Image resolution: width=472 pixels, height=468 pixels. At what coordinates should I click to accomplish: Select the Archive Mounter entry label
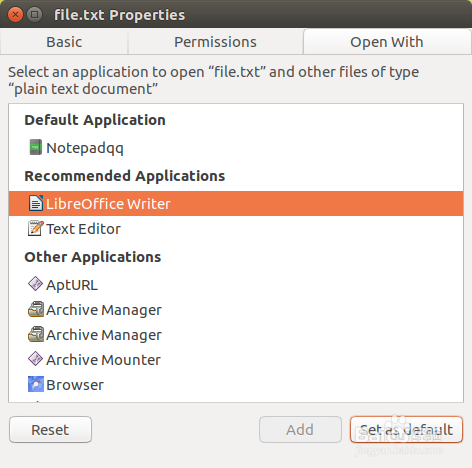[x=103, y=360]
